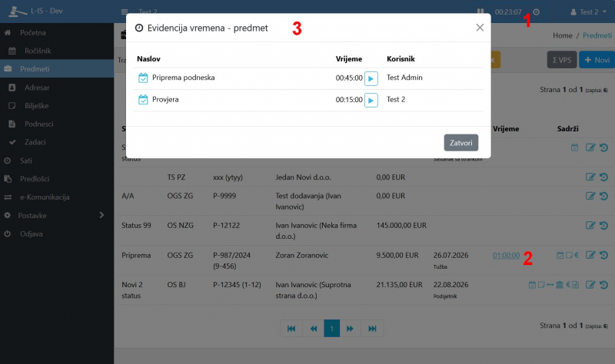615x364 pixels.
Task: Open Sati in the sidebar
Action: [57, 160]
